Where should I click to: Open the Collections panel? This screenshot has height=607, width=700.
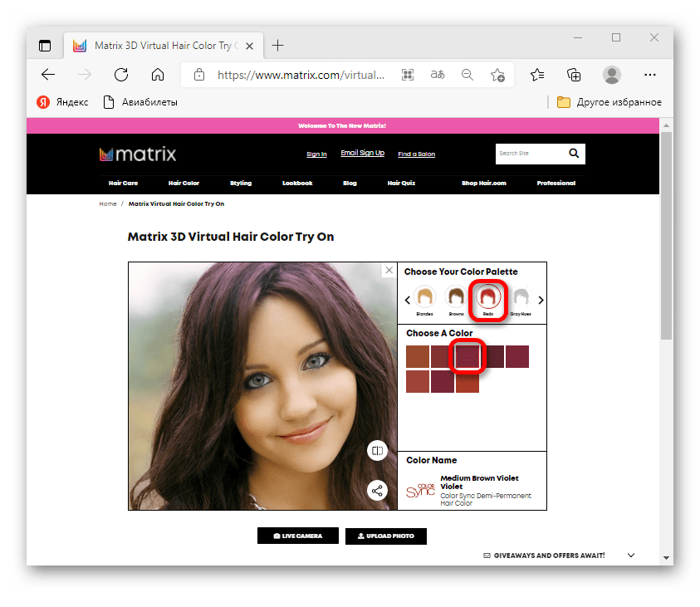(x=574, y=75)
